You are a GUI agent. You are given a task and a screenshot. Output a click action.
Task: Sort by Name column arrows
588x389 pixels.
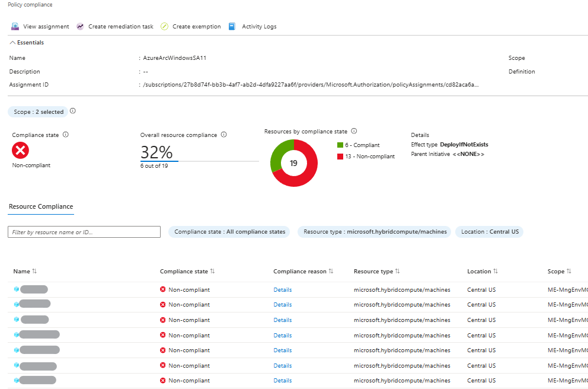(x=34, y=271)
